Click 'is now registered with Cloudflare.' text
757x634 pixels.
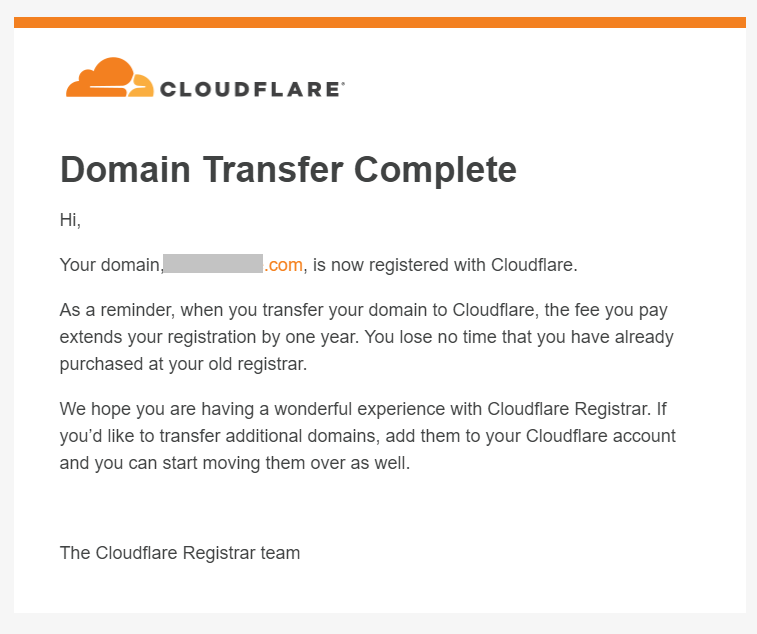click(x=445, y=265)
